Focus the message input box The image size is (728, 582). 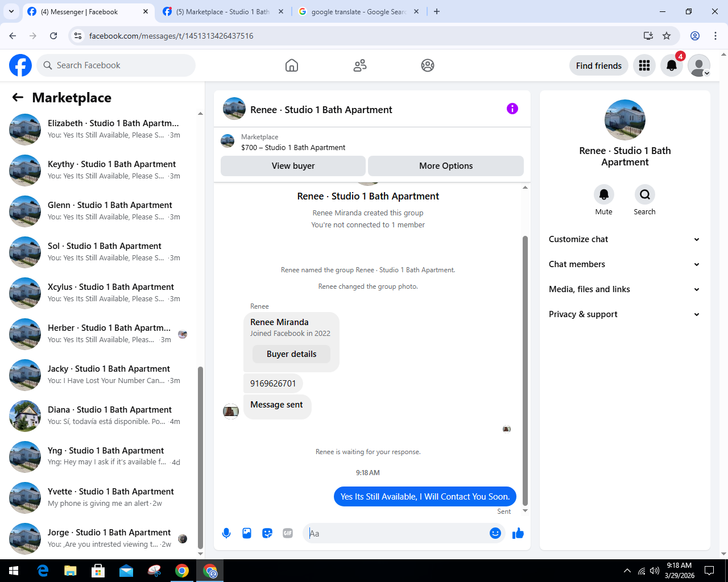point(397,533)
